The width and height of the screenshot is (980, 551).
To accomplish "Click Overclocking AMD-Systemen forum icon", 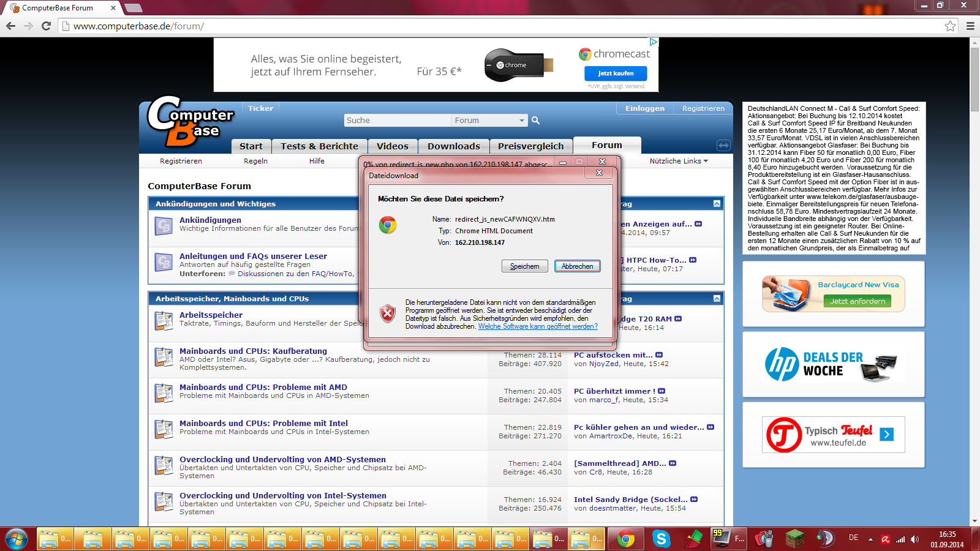I will 164,465.
